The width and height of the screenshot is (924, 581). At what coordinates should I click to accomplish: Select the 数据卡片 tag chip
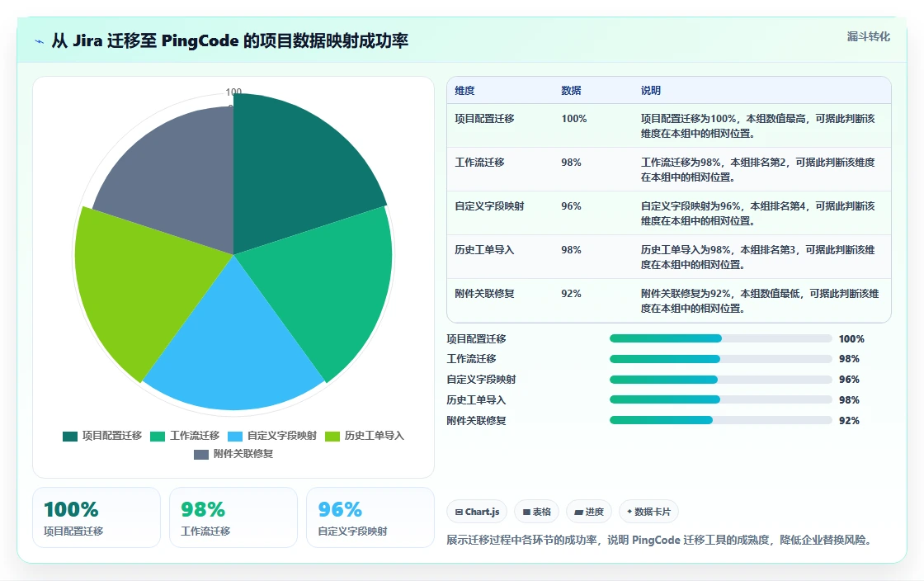[648, 512]
